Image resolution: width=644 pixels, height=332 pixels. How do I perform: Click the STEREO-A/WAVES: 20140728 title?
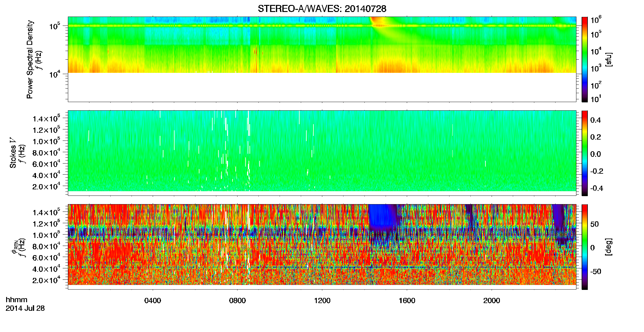click(322, 9)
